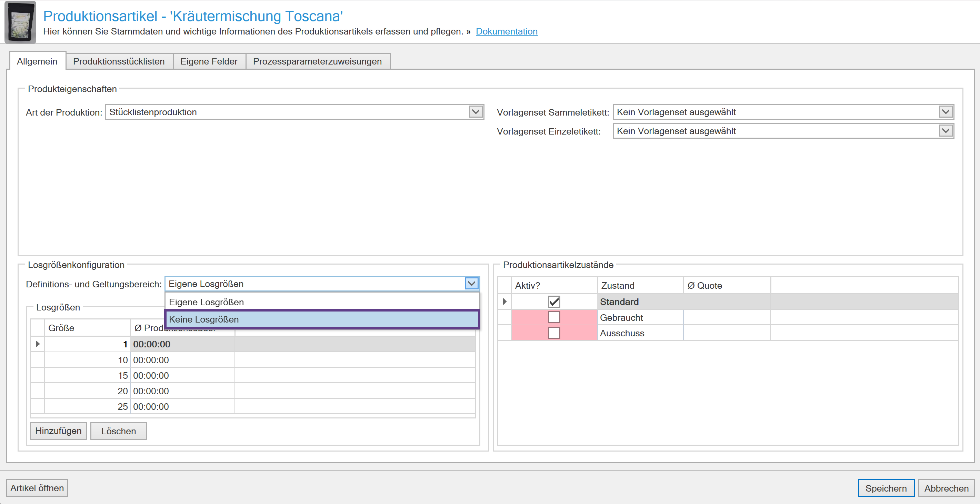Viewport: 980px width, 504px height.
Task: Go to Eigene Felder tab
Action: (209, 61)
